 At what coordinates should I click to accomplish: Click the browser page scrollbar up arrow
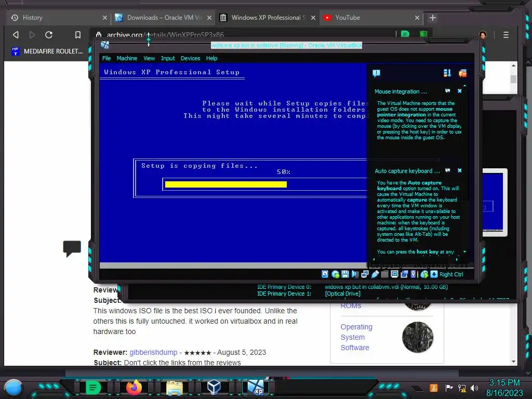pos(513,65)
